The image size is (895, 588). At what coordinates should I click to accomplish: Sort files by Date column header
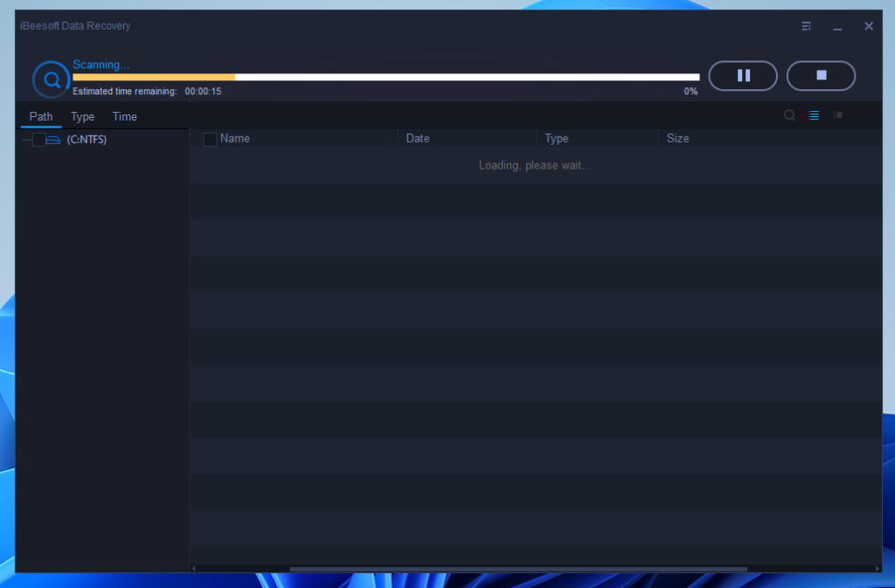tap(418, 139)
